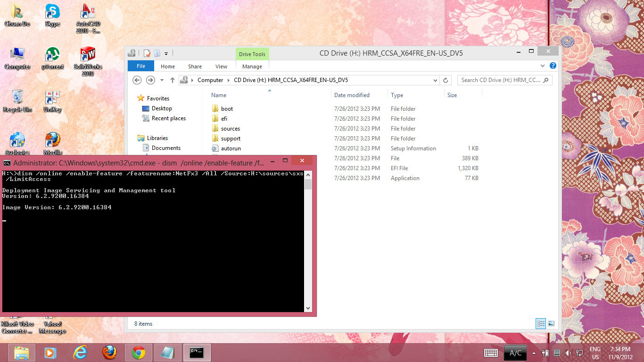Open recent locations dropdown in Explorer

point(162,80)
